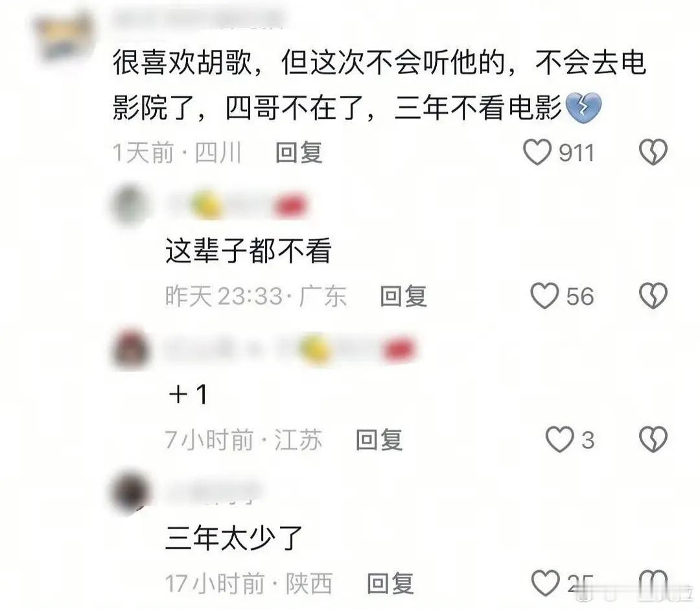Like the 这辈子都不看 reply
The image size is (700, 609).
544,296
